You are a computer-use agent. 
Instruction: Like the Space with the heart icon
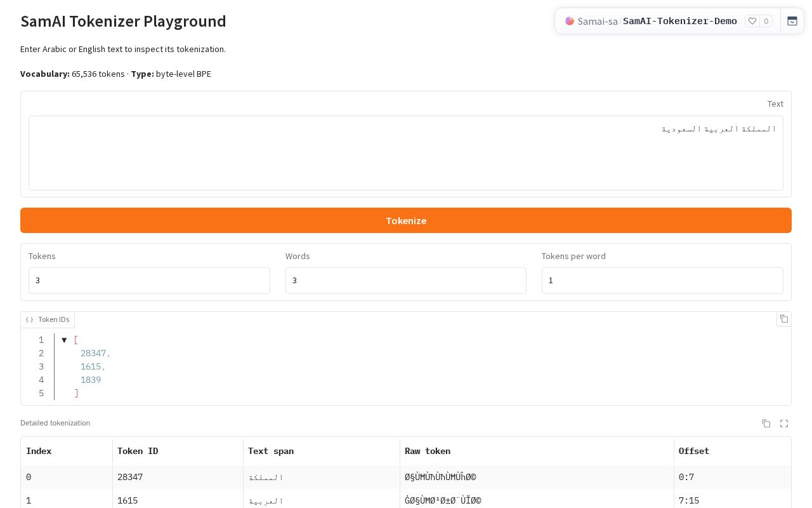(752, 21)
